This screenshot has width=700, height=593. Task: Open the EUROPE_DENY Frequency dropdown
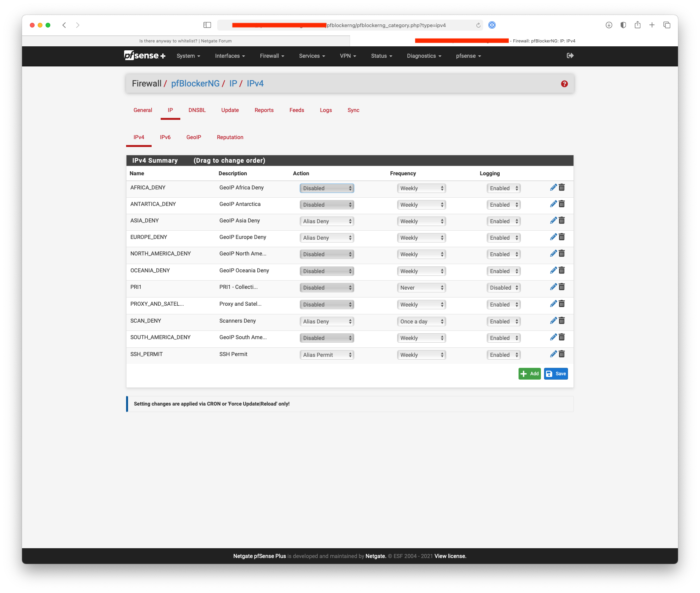tap(421, 238)
